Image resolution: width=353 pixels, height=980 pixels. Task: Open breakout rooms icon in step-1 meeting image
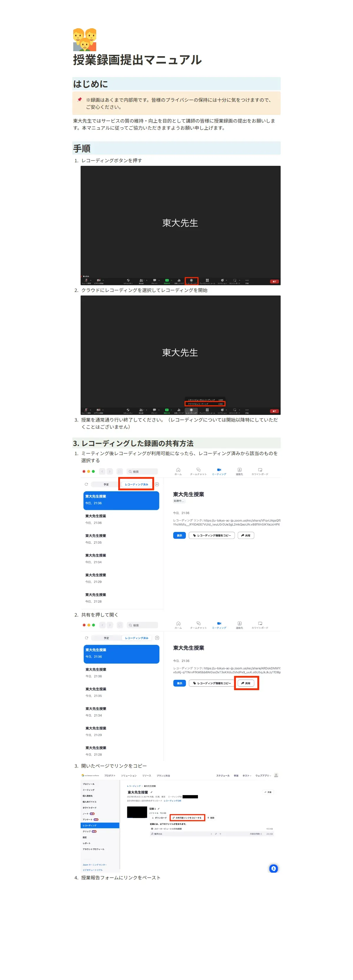[207, 281]
